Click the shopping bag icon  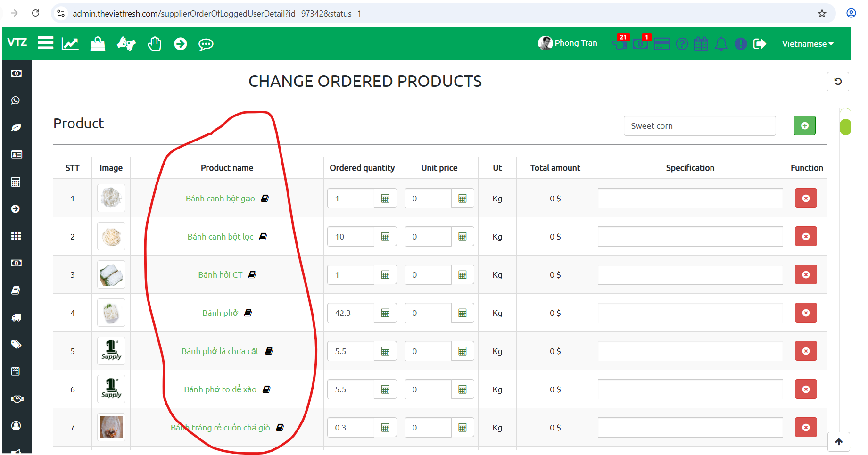[x=98, y=44]
